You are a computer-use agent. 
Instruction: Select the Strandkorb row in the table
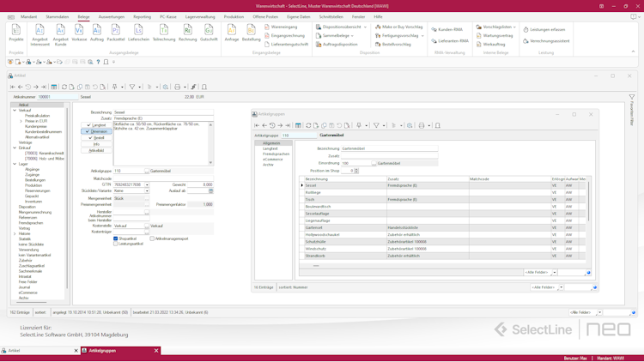click(x=441, y=256)
